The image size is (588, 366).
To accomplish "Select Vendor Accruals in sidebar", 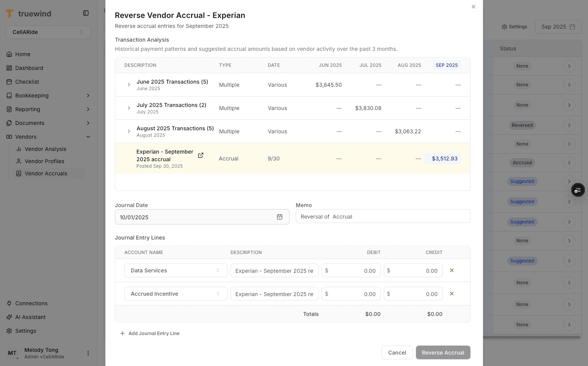I will coord(49,173).
